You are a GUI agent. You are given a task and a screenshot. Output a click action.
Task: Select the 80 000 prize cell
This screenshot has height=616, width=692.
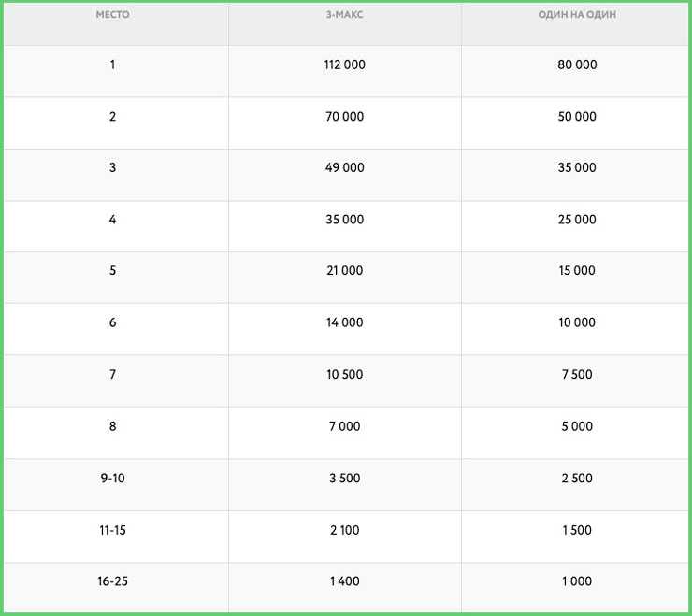click(577, 65)
